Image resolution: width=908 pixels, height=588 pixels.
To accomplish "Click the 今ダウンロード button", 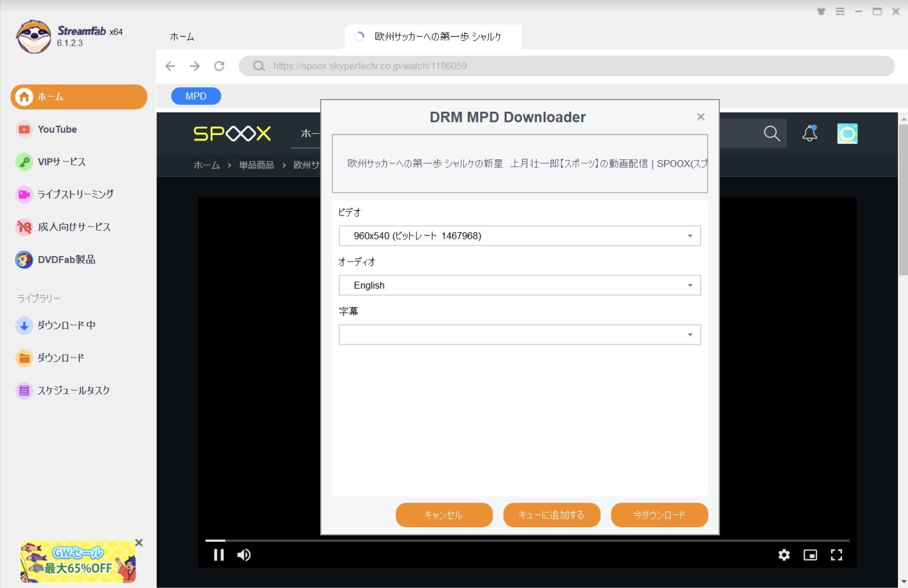I will tap(659, 515).
